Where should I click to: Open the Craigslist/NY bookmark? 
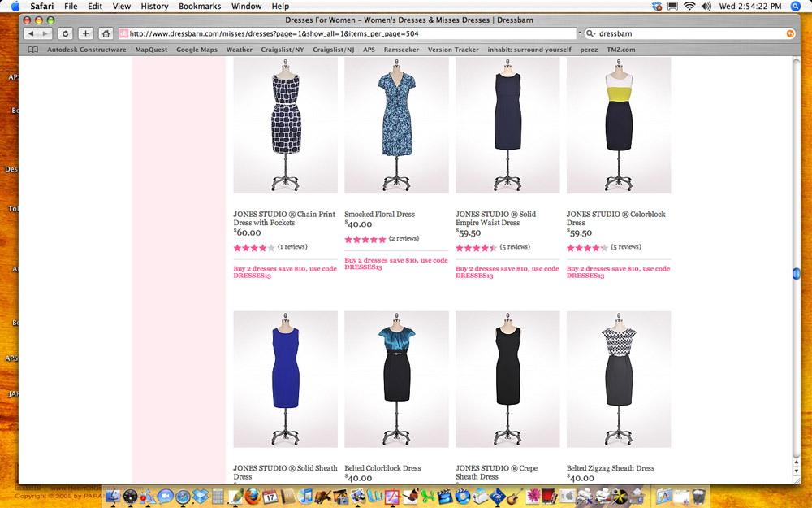283,50
